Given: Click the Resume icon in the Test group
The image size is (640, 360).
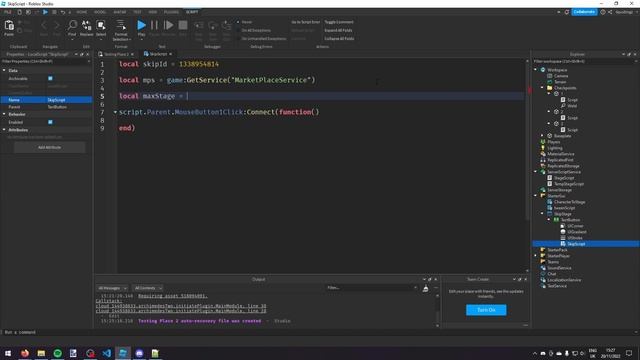Looking at the screenshot, I should coord(168,25).
